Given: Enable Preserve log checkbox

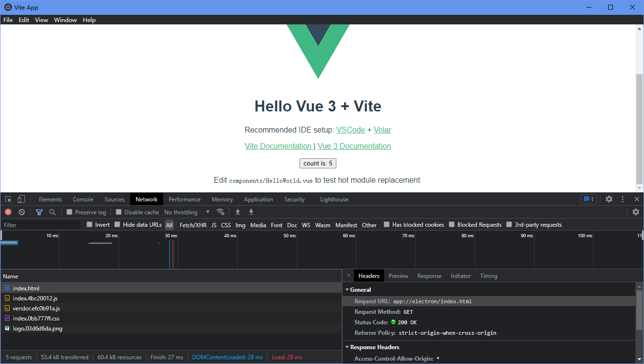Looking at the screenshot, I should pyautogui.click(x=69, y=212).
